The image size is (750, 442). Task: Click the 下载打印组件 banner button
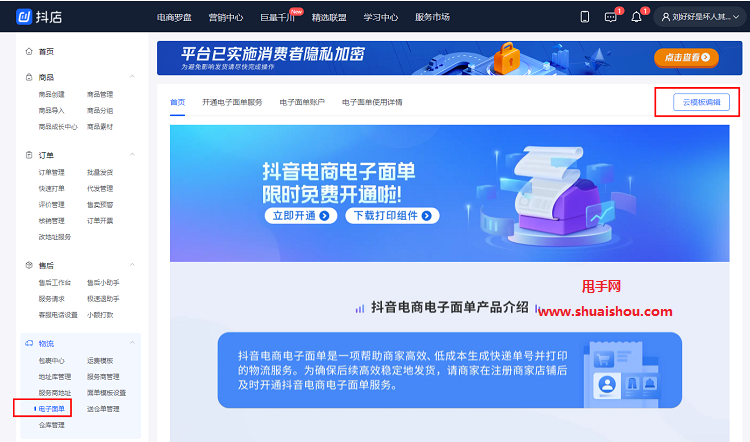tap(392, 216)
